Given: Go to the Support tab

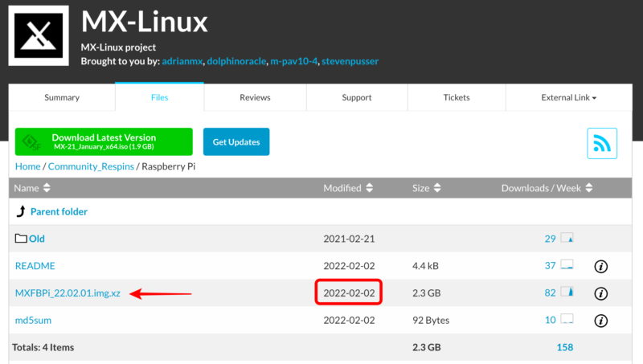Looking at the screenshot, I should click(x=357, y=97).
